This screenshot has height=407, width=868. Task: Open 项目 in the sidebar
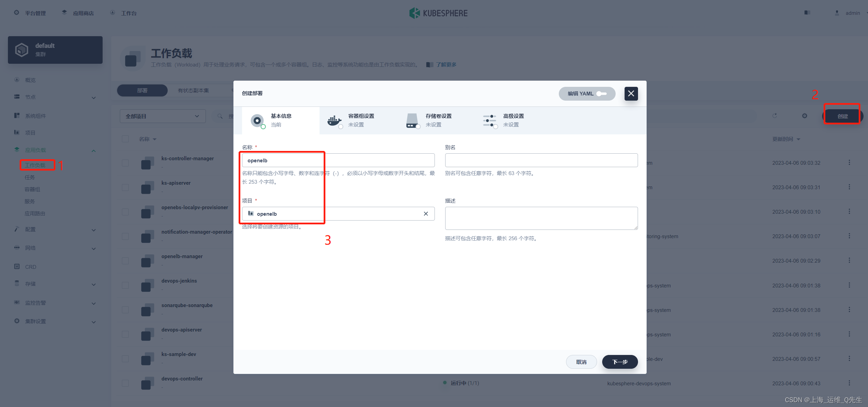[x=30, y=133]
